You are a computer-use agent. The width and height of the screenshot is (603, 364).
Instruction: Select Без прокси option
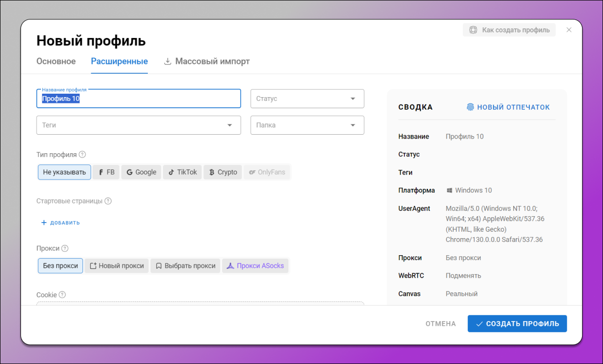tap(60, 266)
